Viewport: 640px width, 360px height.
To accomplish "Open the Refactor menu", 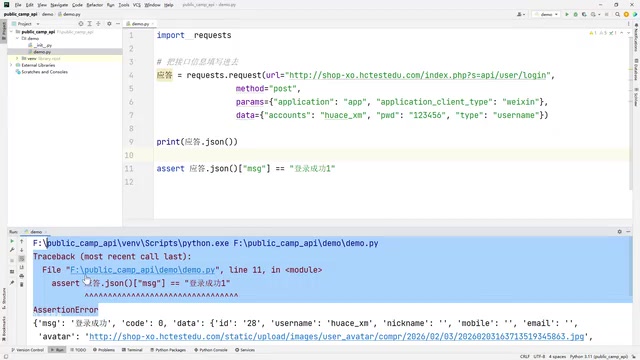I will pos(95,5).
